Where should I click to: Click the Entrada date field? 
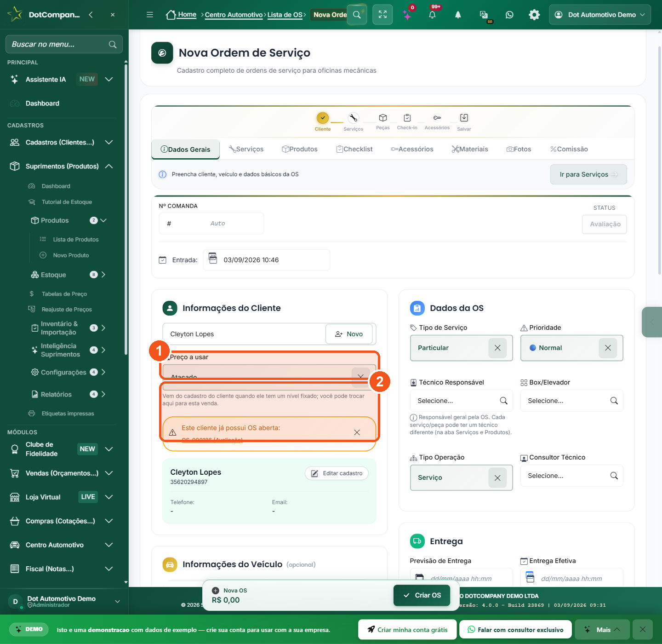[267, 260]
